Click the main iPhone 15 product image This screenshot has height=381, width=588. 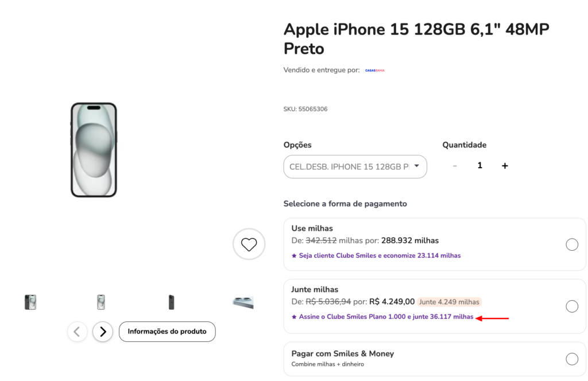(94, 150)
